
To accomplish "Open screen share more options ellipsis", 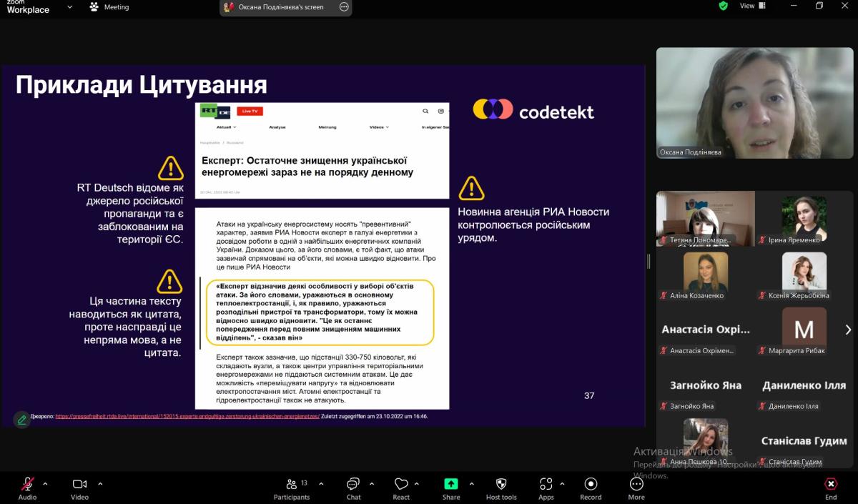I will pyautogui.click(x=344, y=7).
